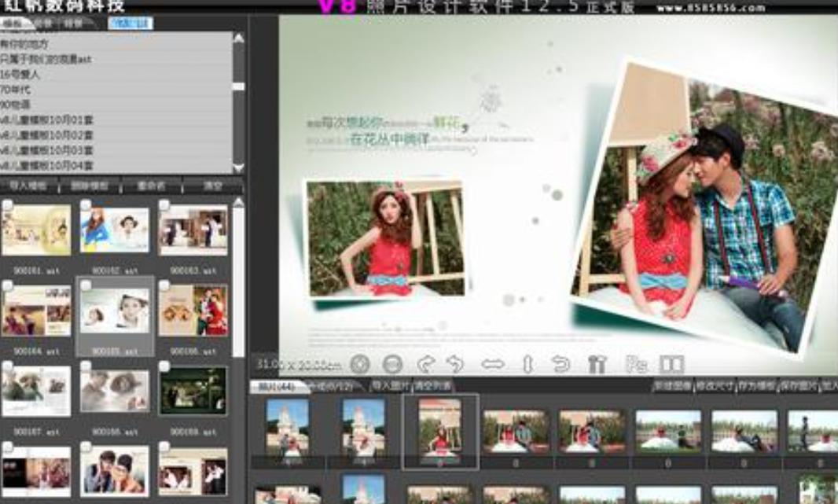Flip the photo vertically with the up-down arrow

tap(527, 364)
